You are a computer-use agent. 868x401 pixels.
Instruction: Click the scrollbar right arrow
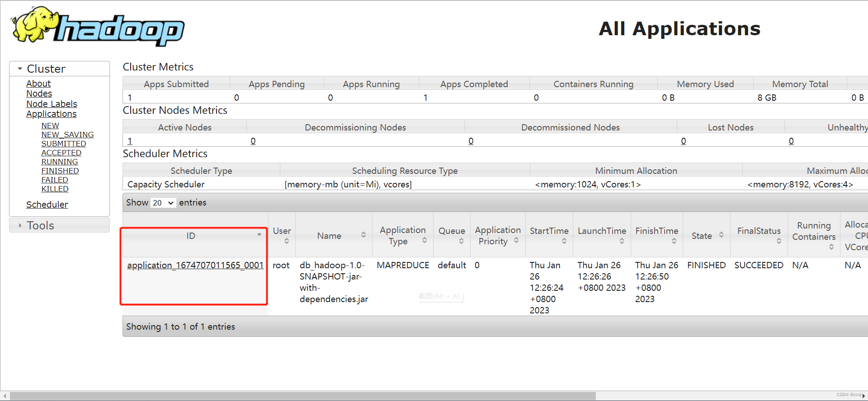coord(863,396)
